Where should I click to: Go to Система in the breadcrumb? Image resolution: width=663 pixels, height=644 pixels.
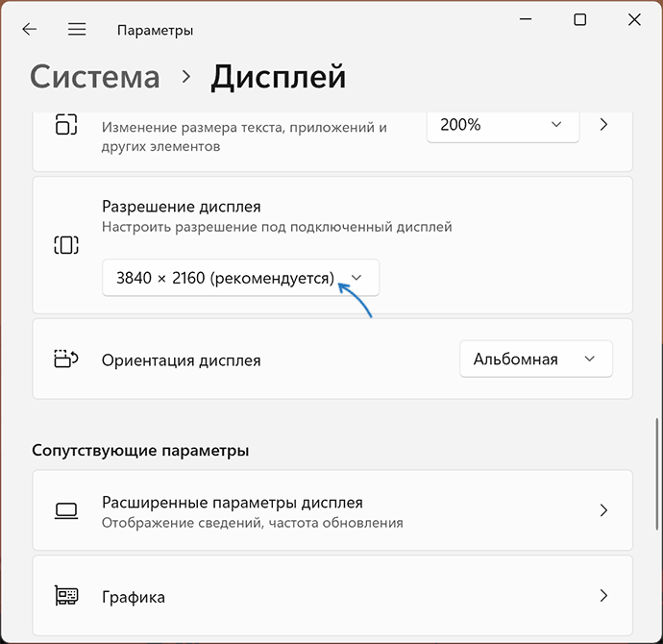point(94,77)
